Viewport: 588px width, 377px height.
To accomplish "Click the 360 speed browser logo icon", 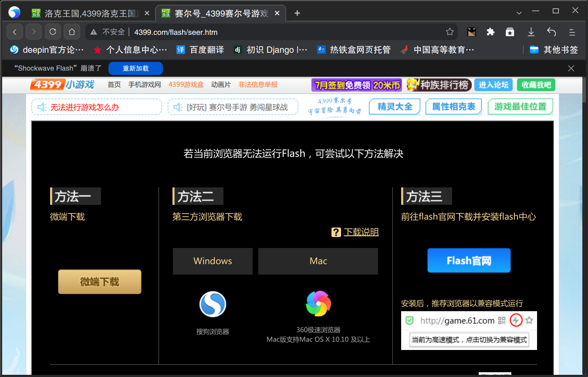I will [x=318, y=304].
